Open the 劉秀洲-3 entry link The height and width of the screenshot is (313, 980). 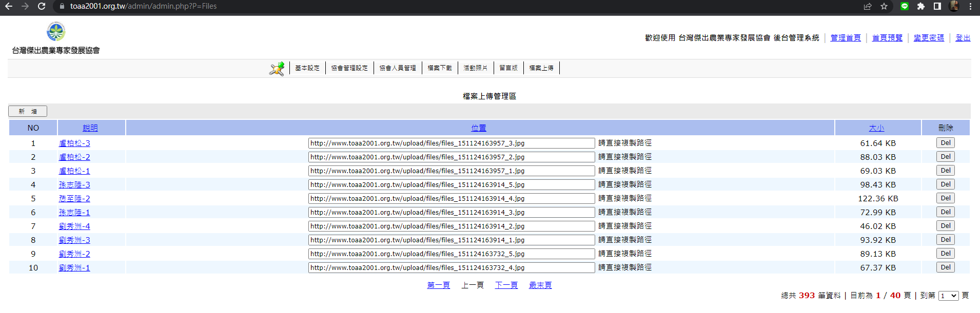pyautogui.click(x=74, y=240)
